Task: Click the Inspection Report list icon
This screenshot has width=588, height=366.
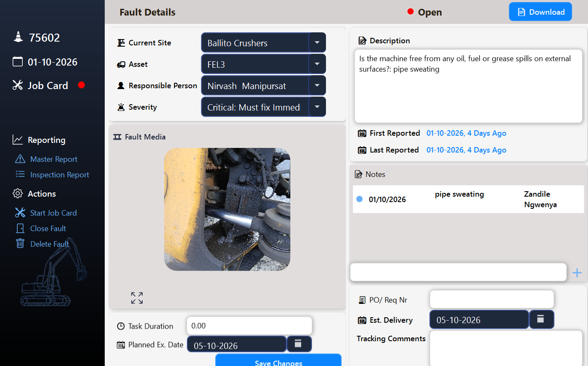Action: (x=20, y=174)
